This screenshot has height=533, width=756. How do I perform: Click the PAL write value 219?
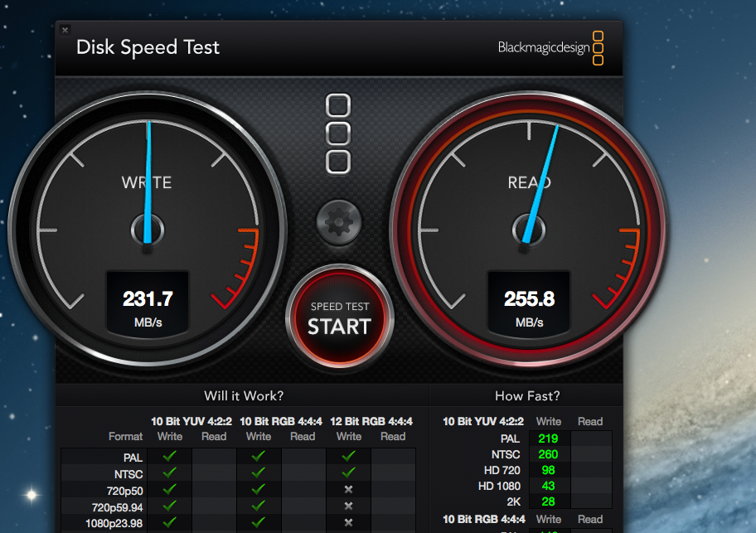pos(548,439)
